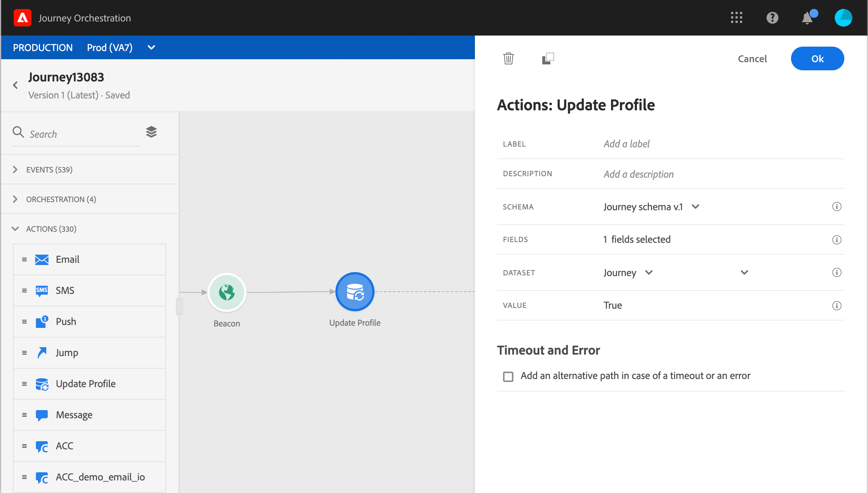
Task: Click the Ok button
Action: pos(817,58)
